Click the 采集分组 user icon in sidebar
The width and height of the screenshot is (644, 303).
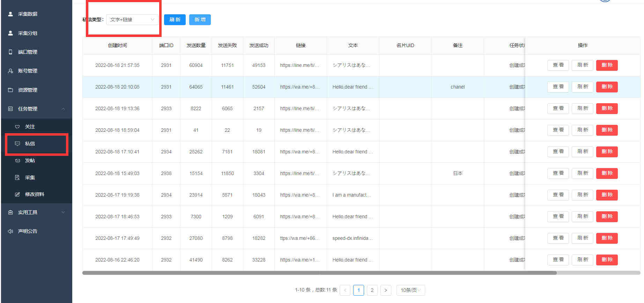tap(10, 33)
